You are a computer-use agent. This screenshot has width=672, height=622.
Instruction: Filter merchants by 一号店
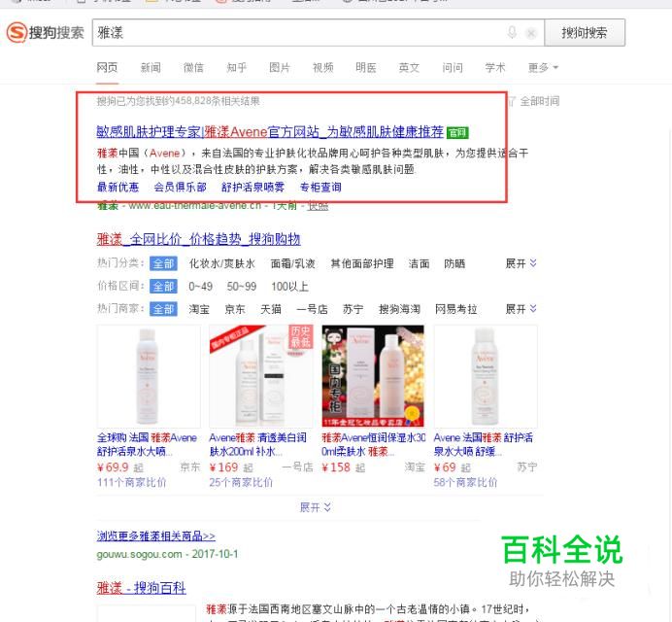click(x=312, y=309)
